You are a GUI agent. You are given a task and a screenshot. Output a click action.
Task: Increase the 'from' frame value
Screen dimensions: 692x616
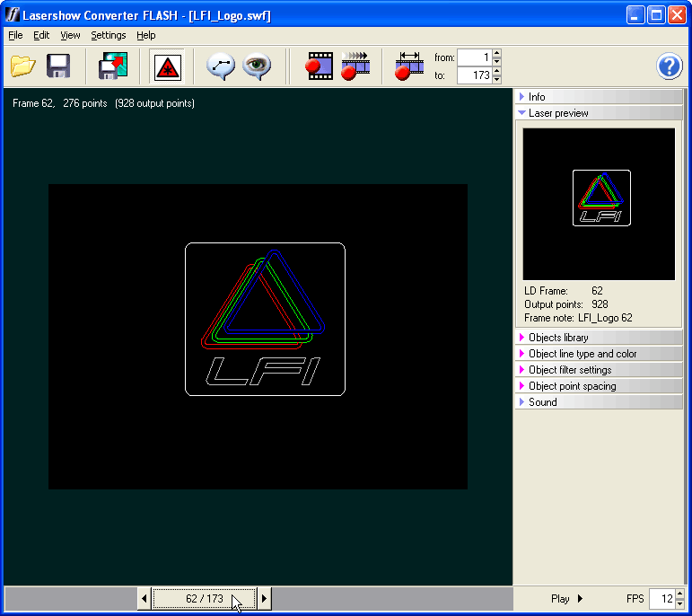coord(497,54)
